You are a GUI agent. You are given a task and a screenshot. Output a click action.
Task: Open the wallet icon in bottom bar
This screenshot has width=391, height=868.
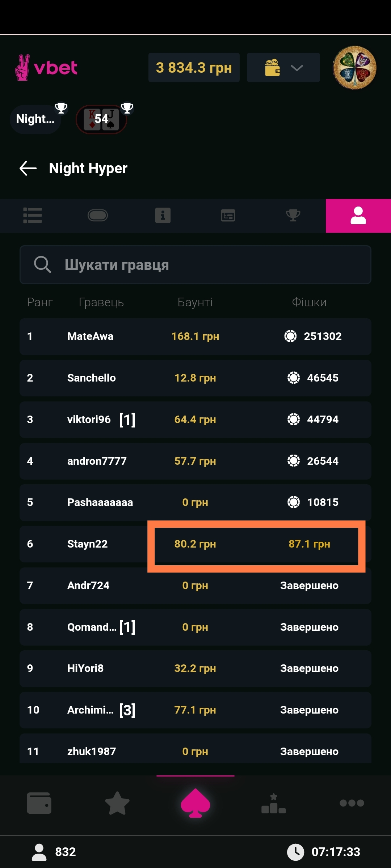[39, 803]
